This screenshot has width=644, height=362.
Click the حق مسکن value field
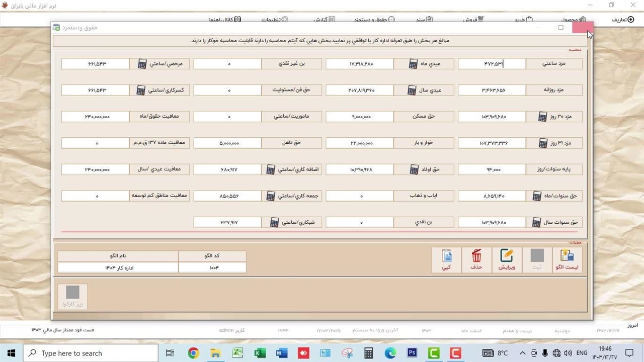point(359,117)
